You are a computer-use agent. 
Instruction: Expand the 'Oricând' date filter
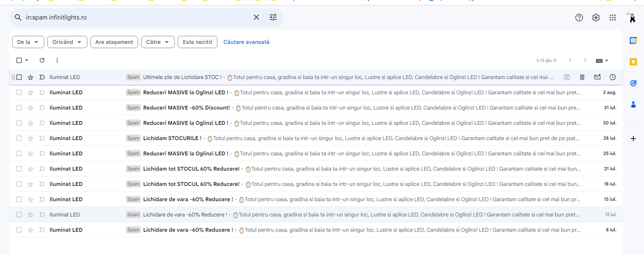click(67, 42)
